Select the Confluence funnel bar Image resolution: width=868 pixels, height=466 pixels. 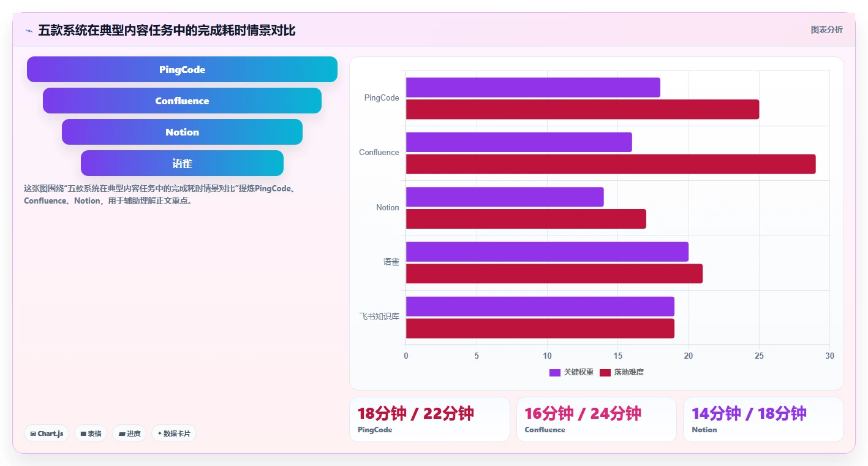click(x=182, y=101)
